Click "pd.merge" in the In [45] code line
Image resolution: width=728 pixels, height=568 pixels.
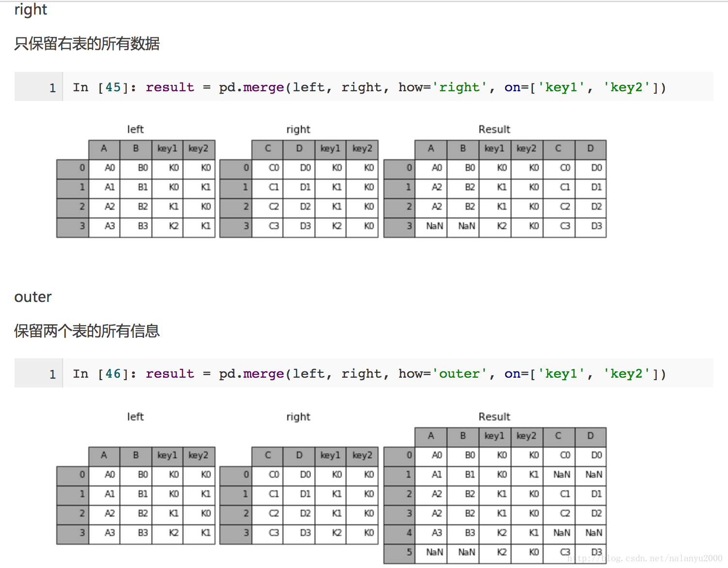tap(251, 87)
